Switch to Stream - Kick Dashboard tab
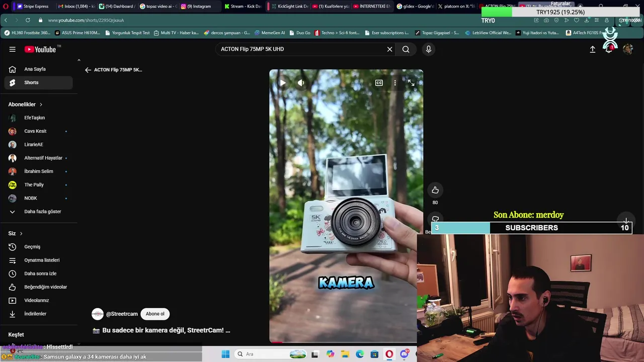The image size is (644, 362). 243,6
